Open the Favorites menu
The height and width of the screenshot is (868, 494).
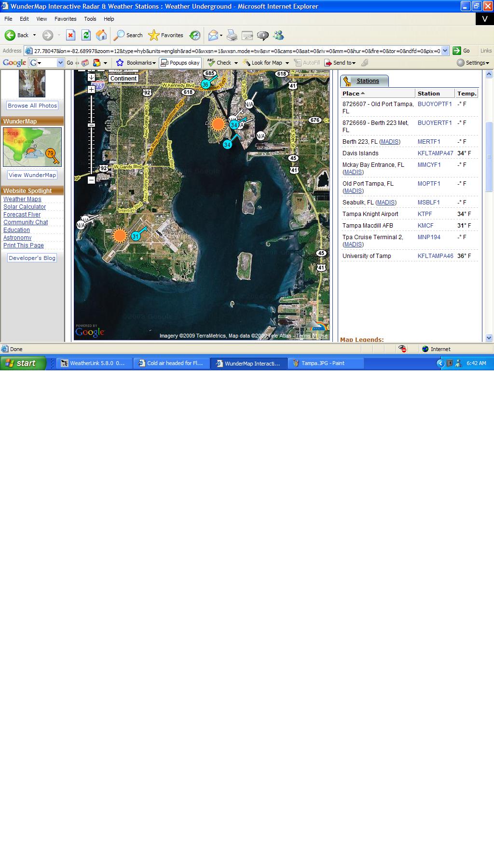coord(65,19)
